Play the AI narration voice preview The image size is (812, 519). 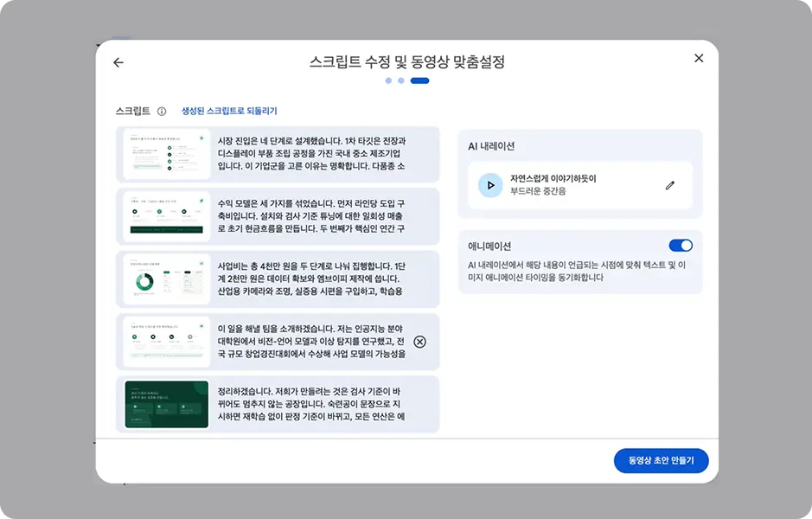[490, 185]
